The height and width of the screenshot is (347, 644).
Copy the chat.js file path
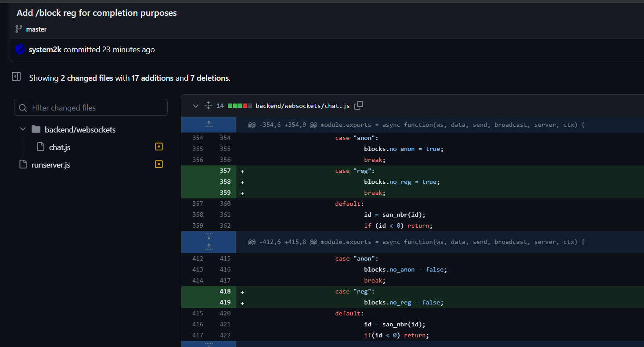[x=359, y=105]
